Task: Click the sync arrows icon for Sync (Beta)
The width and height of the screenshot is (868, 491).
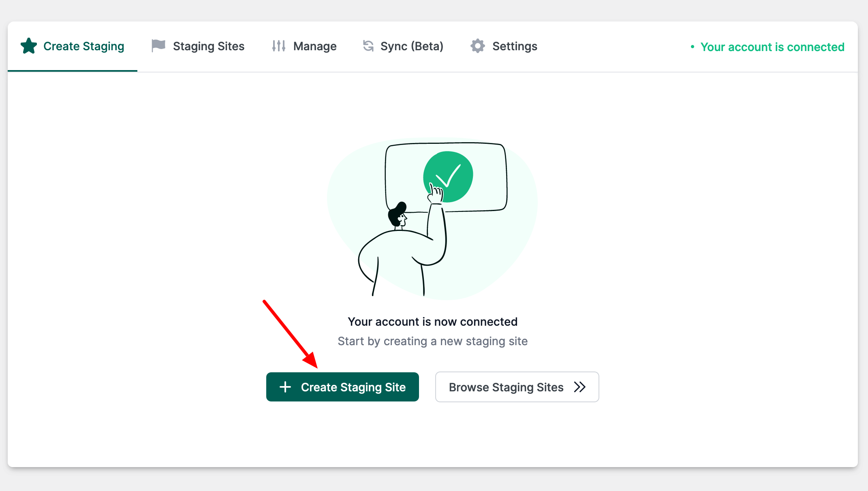Action: 368,46
